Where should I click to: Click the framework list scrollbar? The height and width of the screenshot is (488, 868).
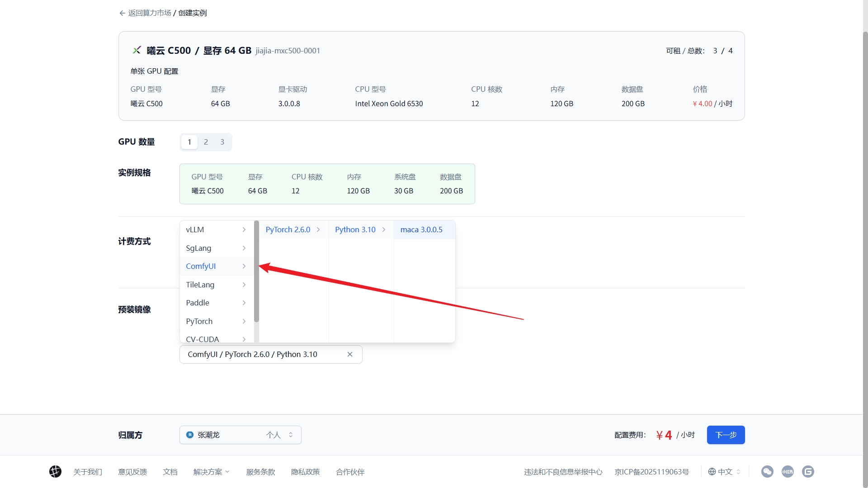[256, 271]
